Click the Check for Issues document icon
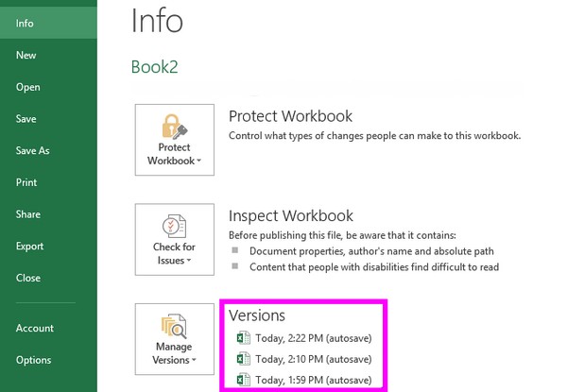Image resolution: width=567 pixels, height=392 pixels. click(174, 226)
